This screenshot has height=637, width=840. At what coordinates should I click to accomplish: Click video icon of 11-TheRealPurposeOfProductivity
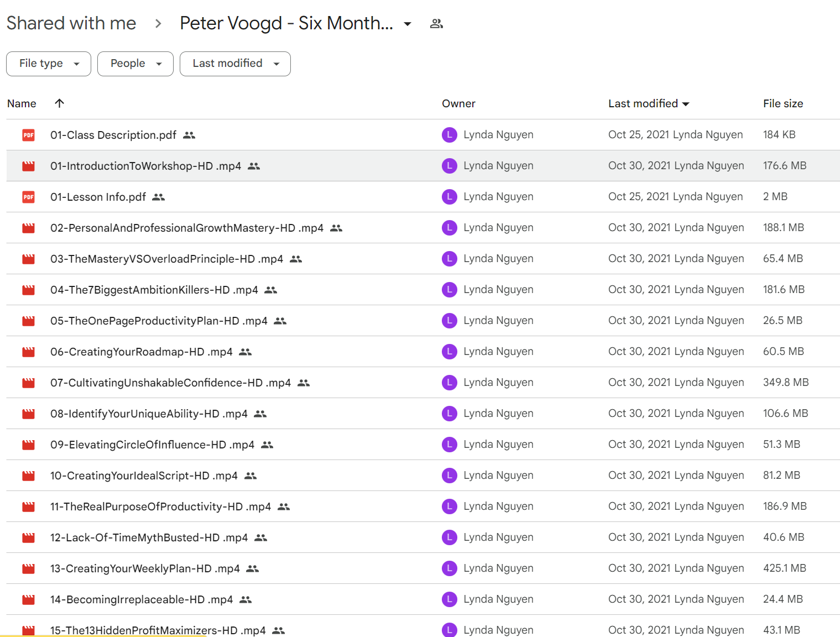28,507
